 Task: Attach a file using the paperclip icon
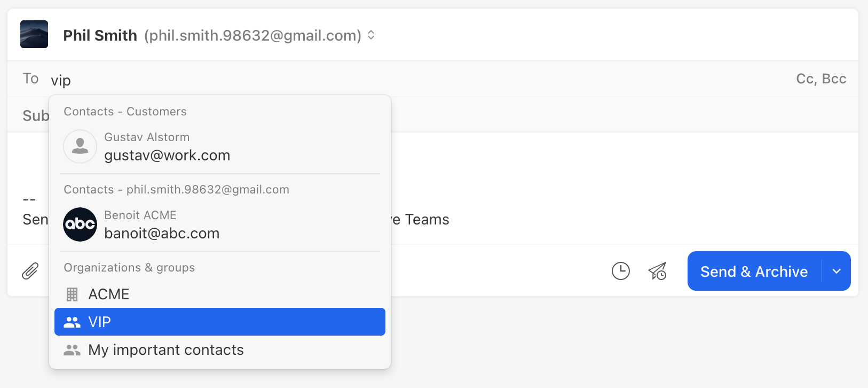click(x=30, y=270)
